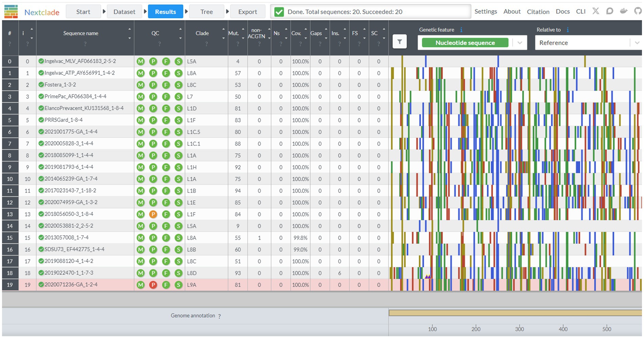
Task: Sort by Gaps column arrows
Action: [326, 34]
